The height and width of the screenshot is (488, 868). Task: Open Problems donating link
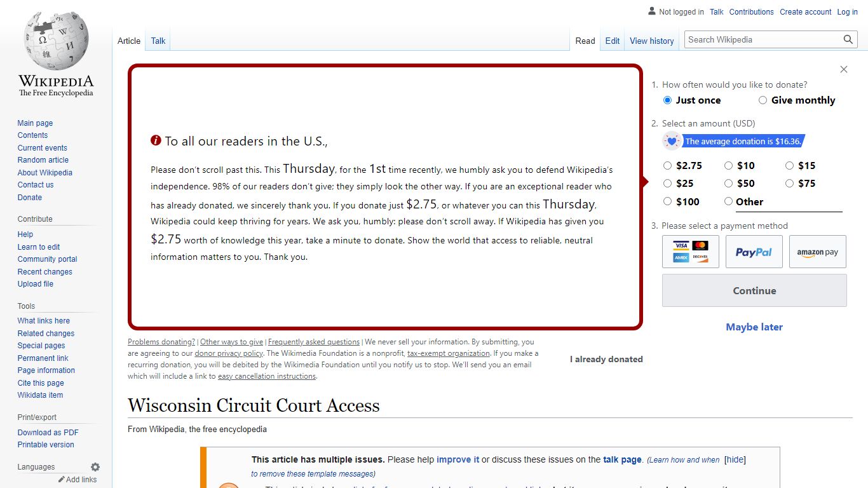(161, 342)
